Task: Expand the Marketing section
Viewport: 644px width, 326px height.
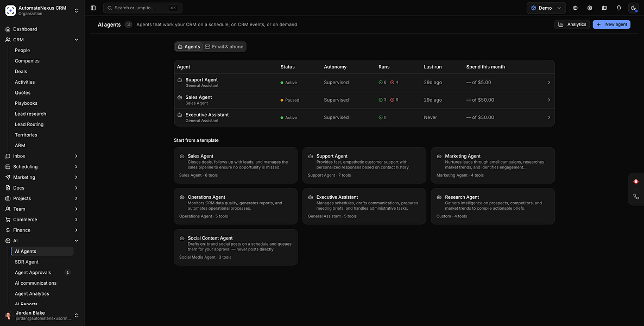Action: pos(76,177)
